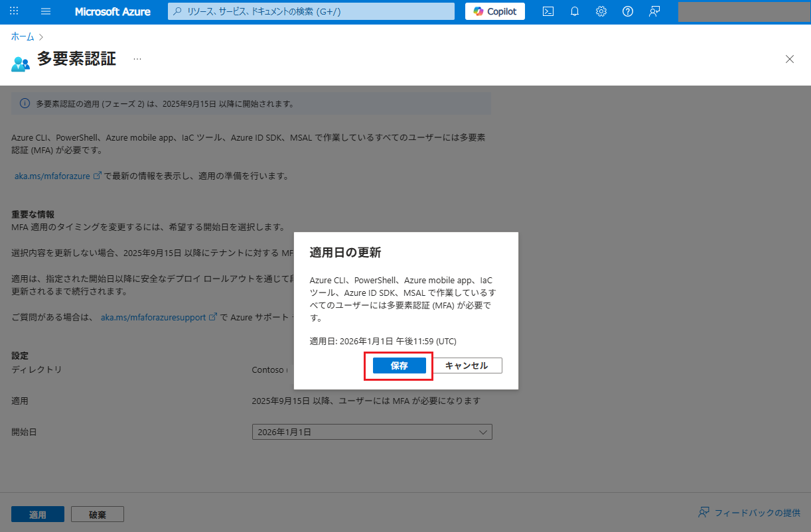Click the 適用 button at the bottom
The width and height of the screenshot is (811, 532).
point(37,513)
